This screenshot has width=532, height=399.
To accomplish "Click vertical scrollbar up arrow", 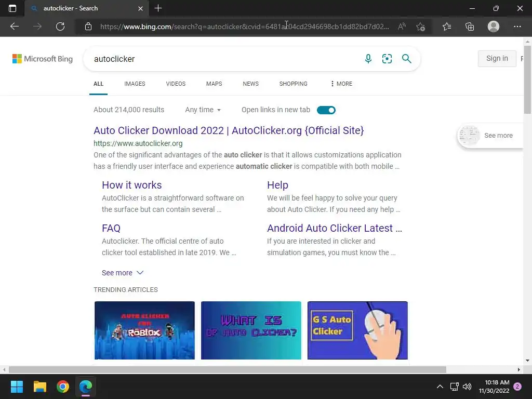I will (x=527, y=42).
